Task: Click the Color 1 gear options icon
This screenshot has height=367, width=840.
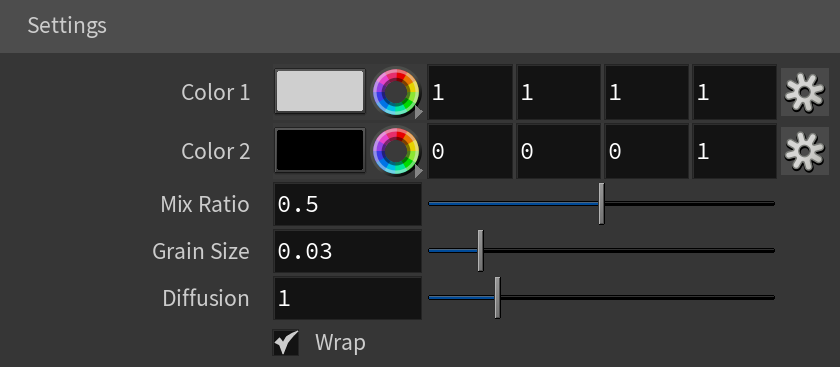Action: point(805,92)
